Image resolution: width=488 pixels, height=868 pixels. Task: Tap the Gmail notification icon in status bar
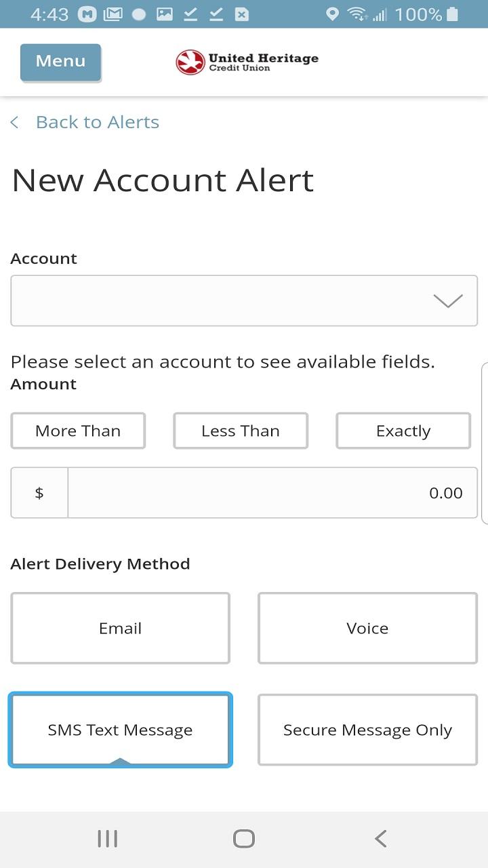(113, 14)
